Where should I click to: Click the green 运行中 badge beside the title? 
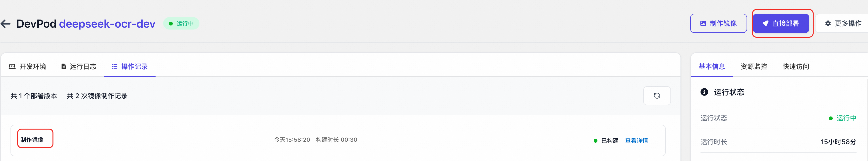(181, 24)
